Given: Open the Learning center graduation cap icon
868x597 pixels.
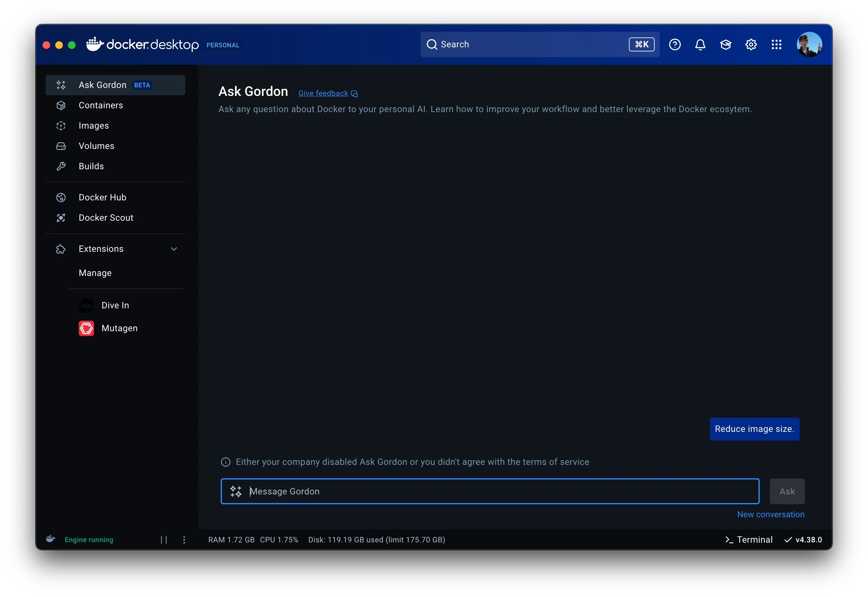Looking at the screenshot, I should pos(725,44).
